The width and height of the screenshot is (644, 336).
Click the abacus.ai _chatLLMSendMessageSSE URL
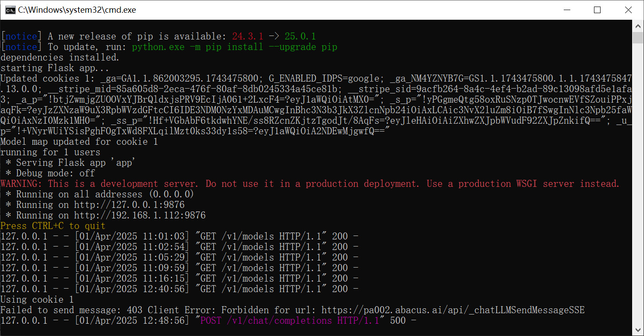(x=453, y=310)
